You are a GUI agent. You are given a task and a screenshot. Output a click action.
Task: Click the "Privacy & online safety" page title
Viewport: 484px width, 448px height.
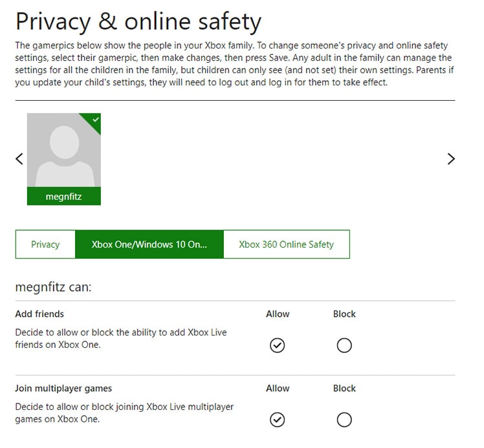[x=138, y=22]
